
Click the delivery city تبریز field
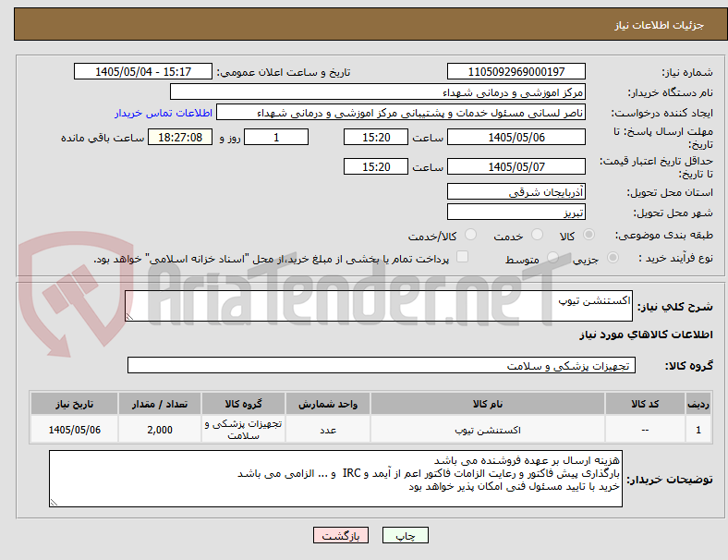coord(516,212)
